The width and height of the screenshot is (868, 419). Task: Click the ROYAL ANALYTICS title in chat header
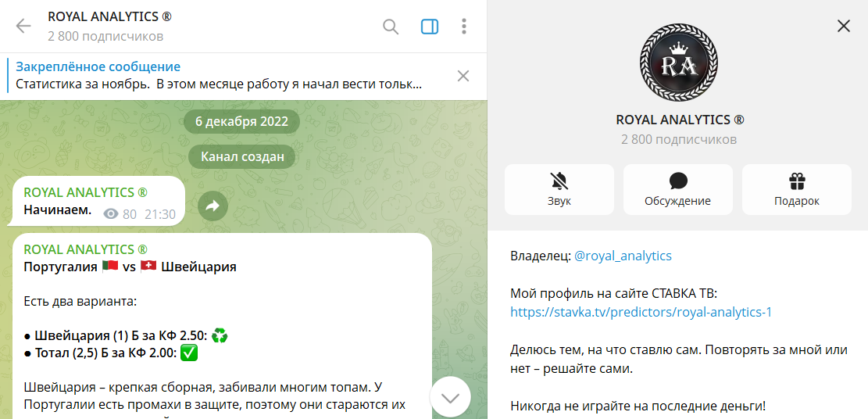click(x=109, y=16)
